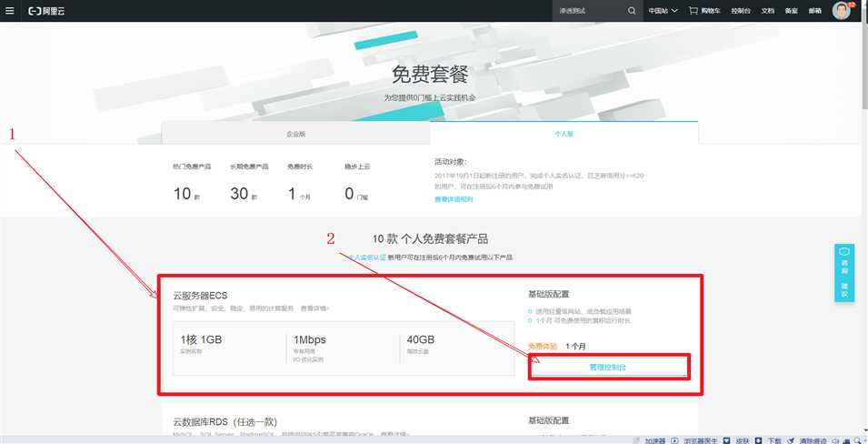The image size is (868, 444).
Task: Click the 建议 item on side widget
Action: click(844, 290)
